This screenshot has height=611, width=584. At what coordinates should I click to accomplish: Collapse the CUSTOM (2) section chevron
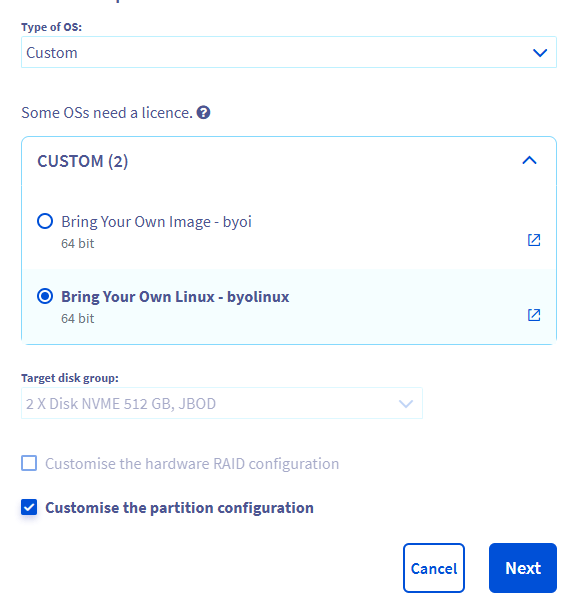[x=529, y=161]
